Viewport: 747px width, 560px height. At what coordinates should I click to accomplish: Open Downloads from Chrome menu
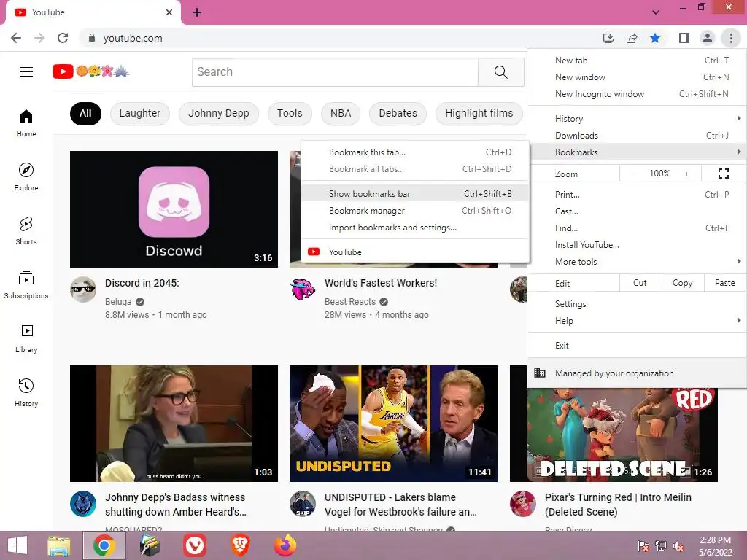coord(638,135)
